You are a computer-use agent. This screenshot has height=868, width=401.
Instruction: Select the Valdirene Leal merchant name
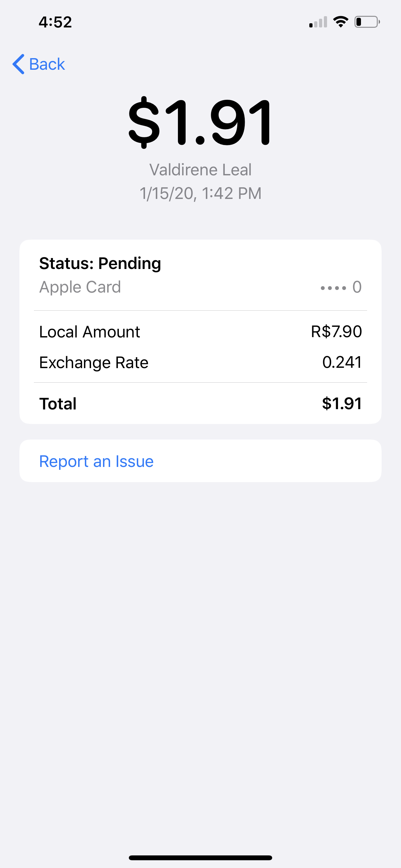pyautogui.click(x=200, y=170)
